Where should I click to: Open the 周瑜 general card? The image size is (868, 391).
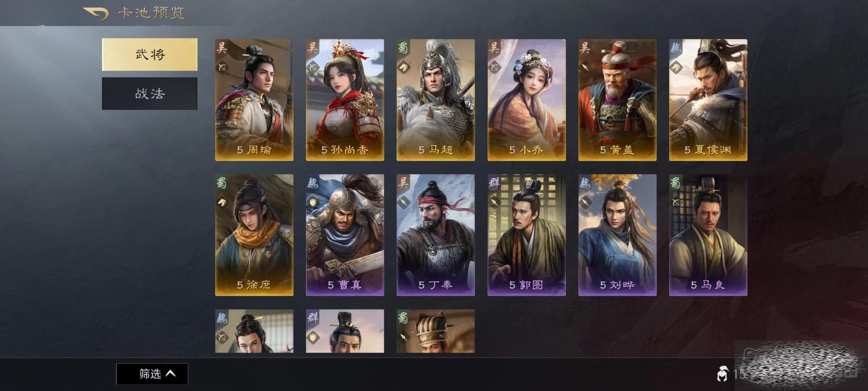tap(254, 100)
